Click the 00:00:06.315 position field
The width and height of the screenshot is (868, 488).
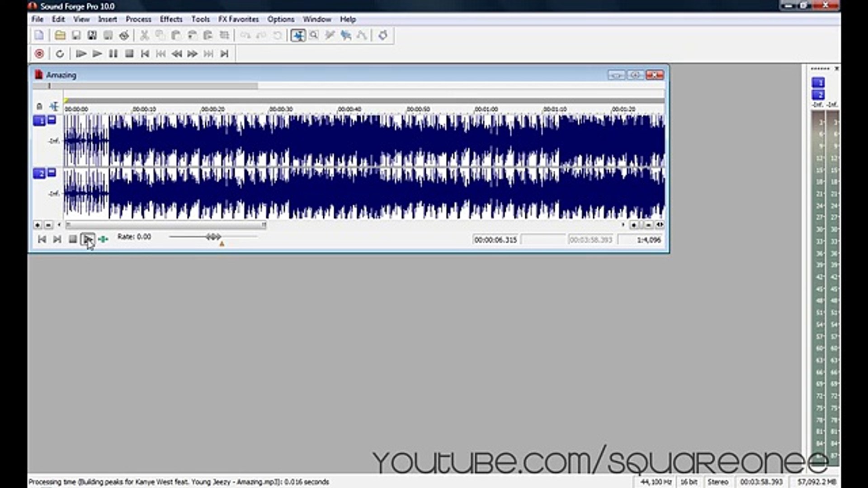(495, 239)
